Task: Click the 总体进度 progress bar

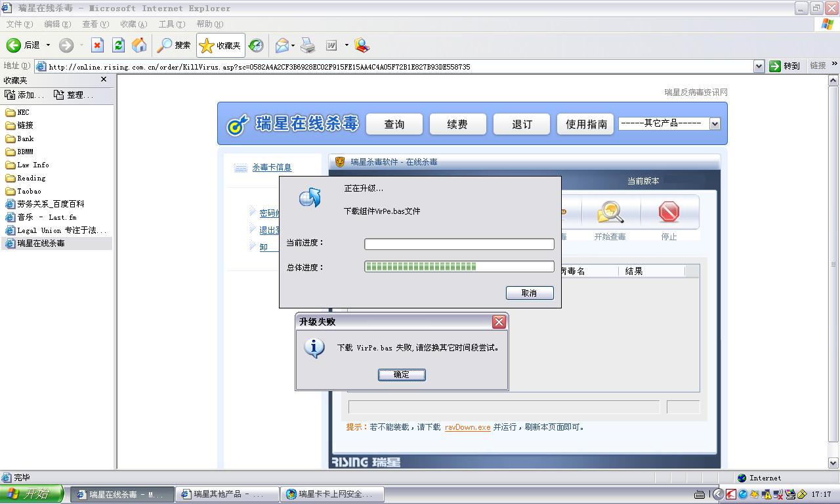Action: [x=459, y=266]
